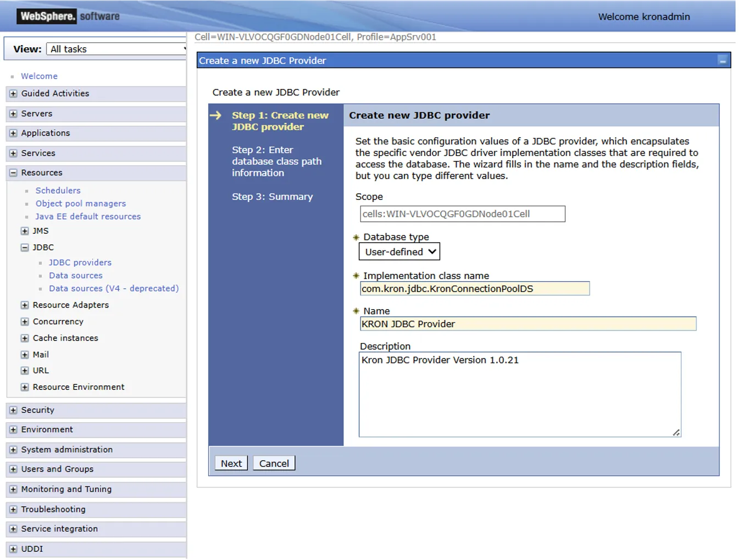The image size is (739, 560).
Task: Expand the Mail node
Action: (x=25, y=355)
